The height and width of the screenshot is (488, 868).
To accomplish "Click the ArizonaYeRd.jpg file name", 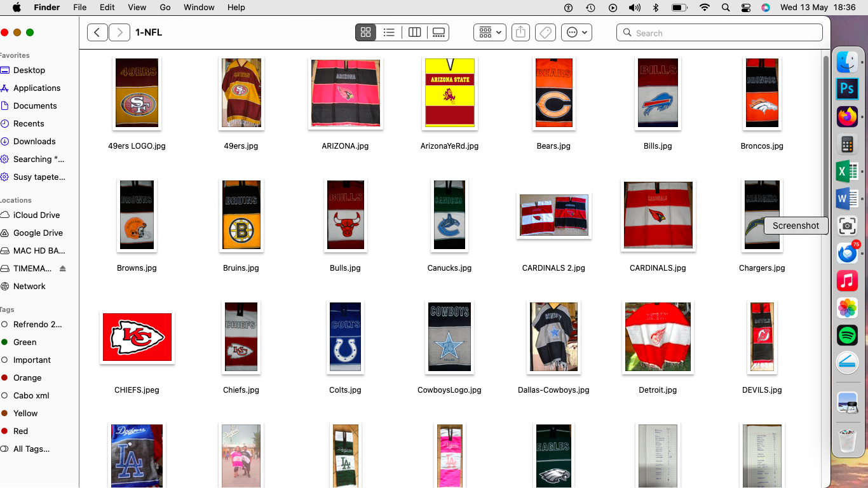I will (x=449, y=146).
